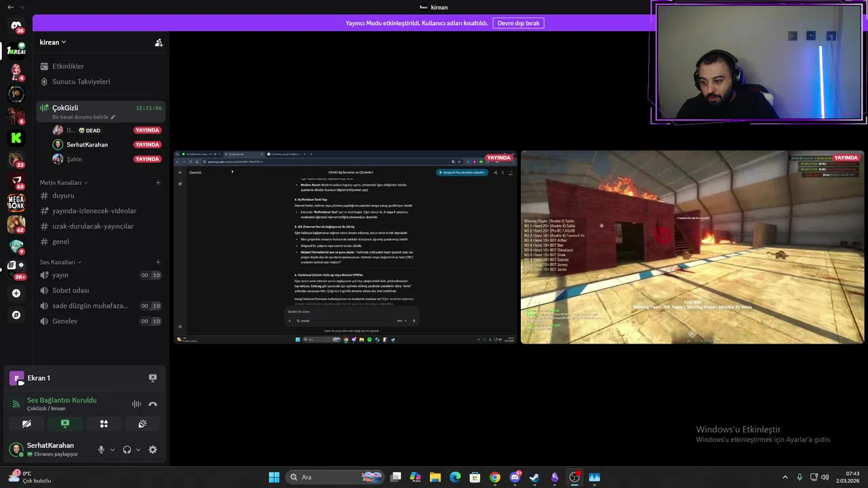Open user settings gear
Image resolution: width=868 pixels, height=488 pixels.
(153, 449)
